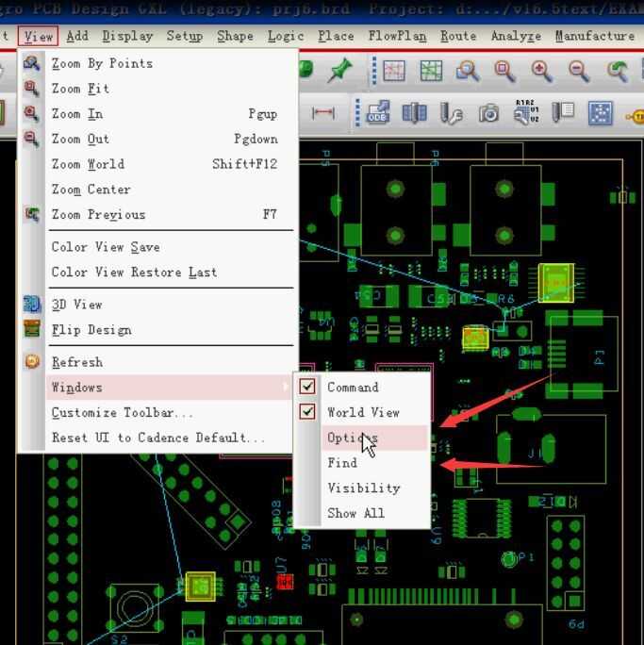644x645 pixels.
Task: Open the Shape menu
Action: tap(235, 36)
